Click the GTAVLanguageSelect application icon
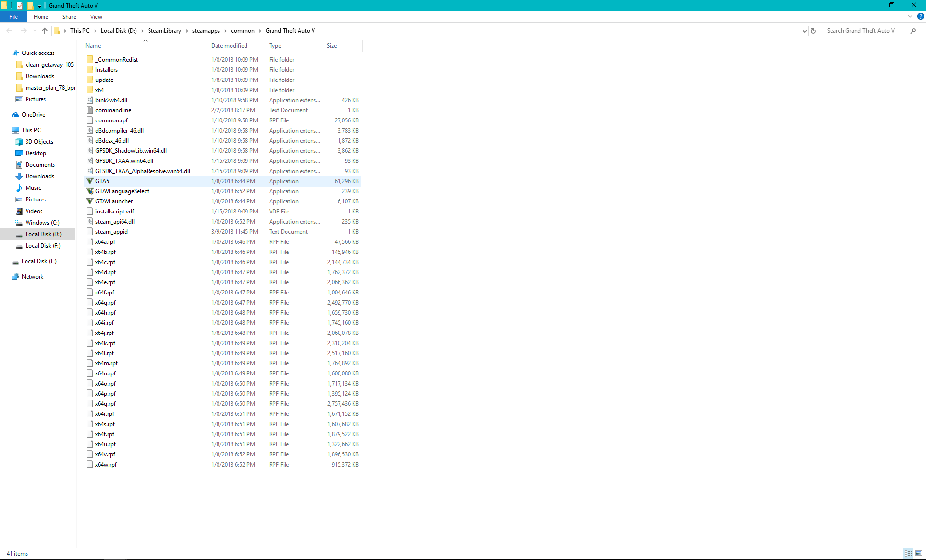The height and width of the screenshot is (560, 926). pyautogui.click(x=90, y=191)
